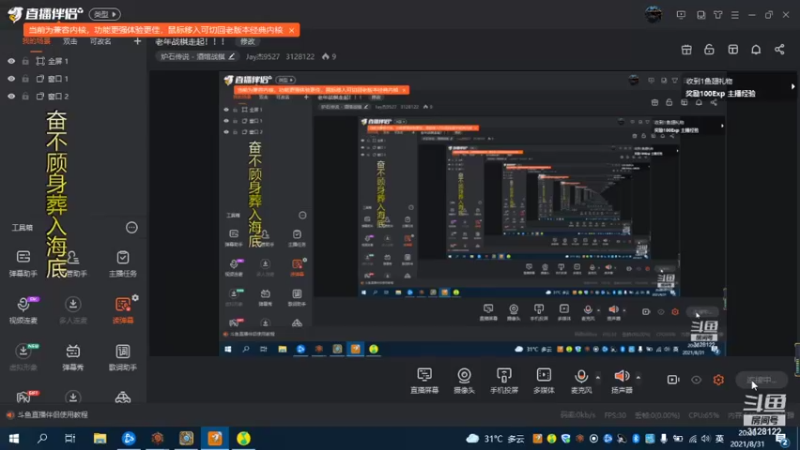Select the 窗口 2 source row
Viewport: 800px width, 450px height.
tap(73, 96)
